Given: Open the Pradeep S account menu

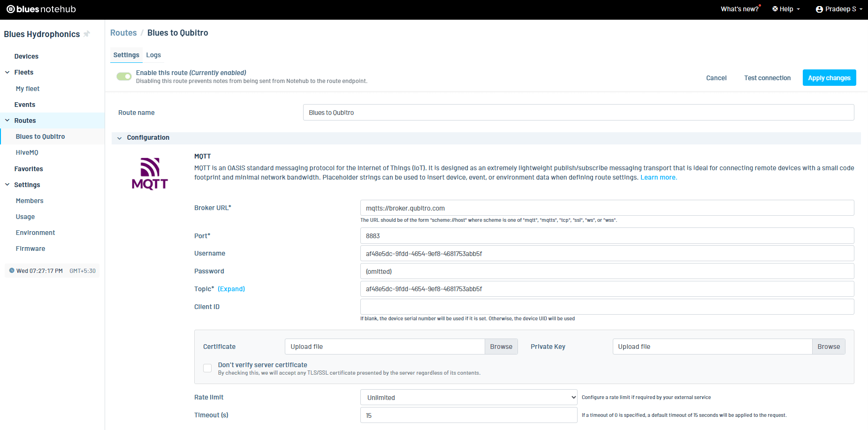Looking at the screenshot, I should (839, 9).
